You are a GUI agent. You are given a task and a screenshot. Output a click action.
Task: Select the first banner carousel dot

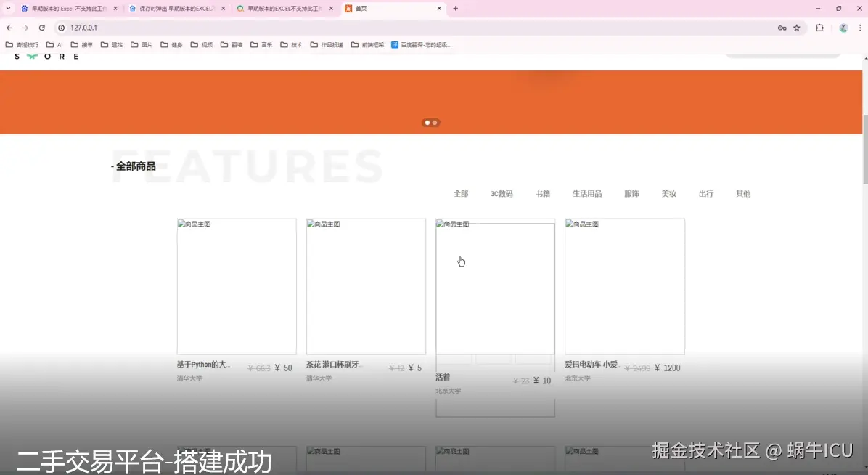click(427, 123)
